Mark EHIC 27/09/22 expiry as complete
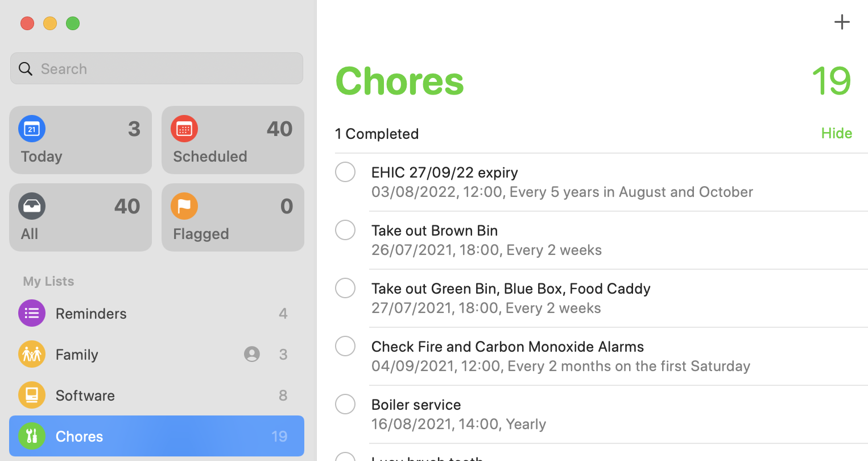 tap(345, 172)
